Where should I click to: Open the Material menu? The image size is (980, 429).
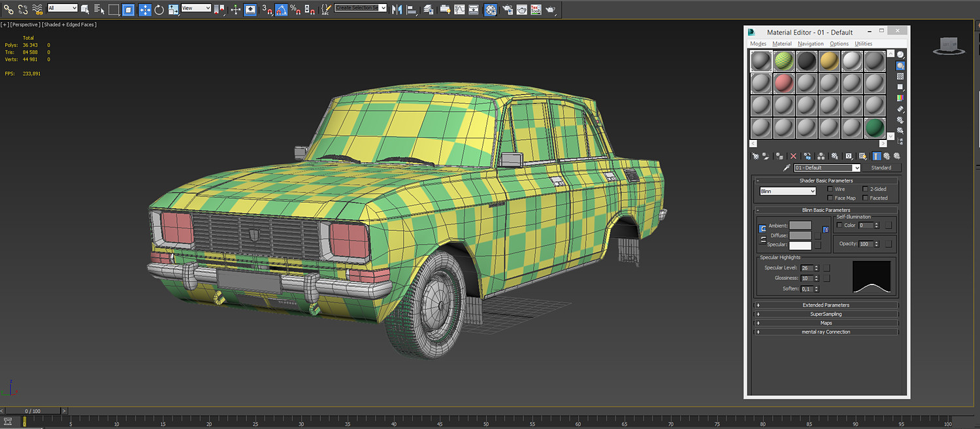point(781,43)
